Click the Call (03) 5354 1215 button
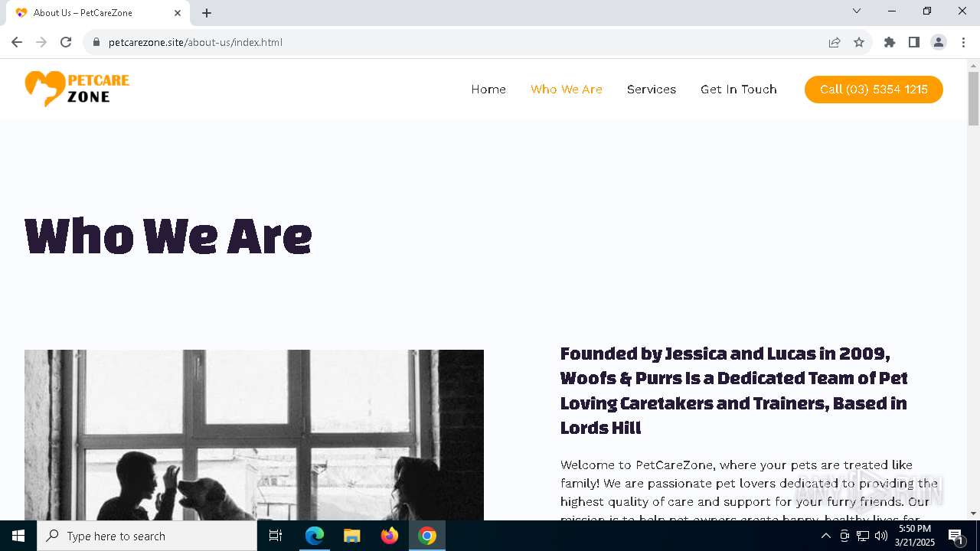 tap(874, 90)
